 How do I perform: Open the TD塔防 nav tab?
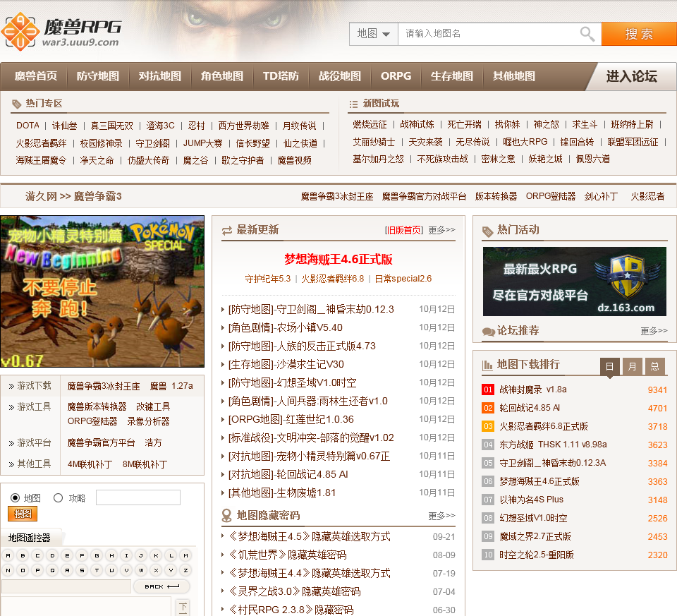pyautogui.click(x=281, y=76)
